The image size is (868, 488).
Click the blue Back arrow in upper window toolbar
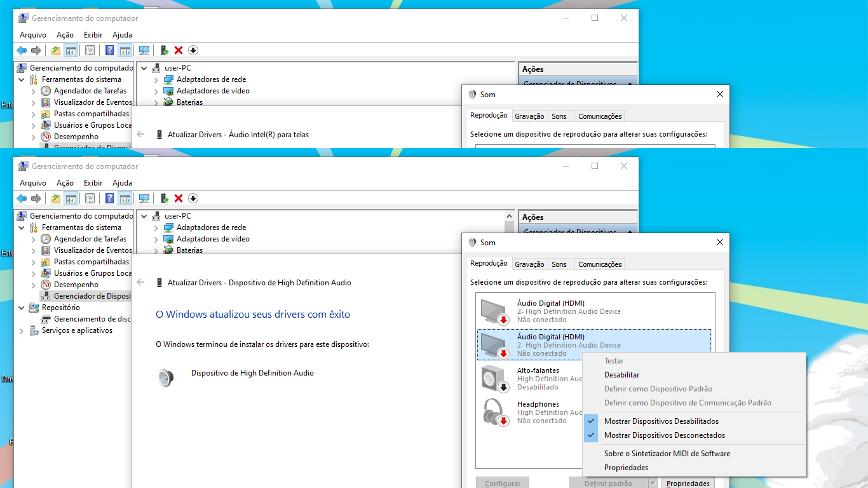(x=22, y=50)
